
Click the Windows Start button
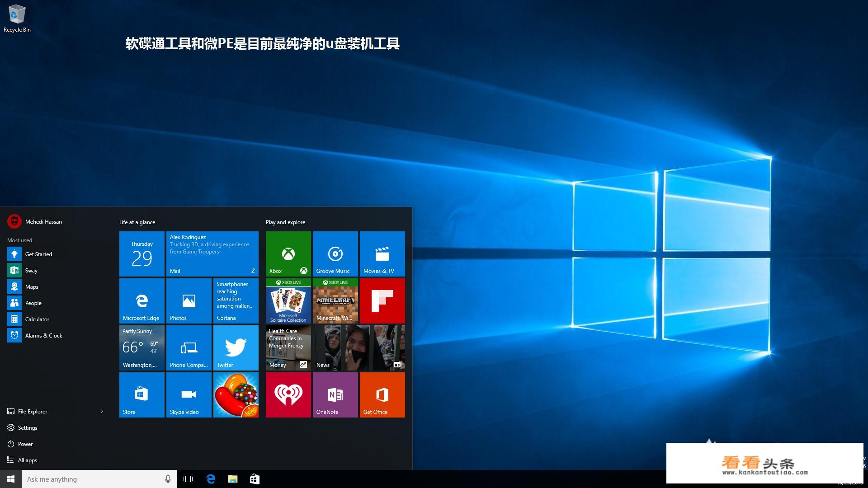pos(11,479)
